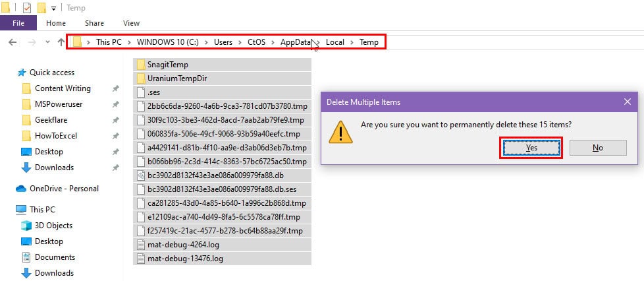This screenshot has height=281, width=644.
Task: Select 2bb6c6da-9260-4a6b-9ca3-781cd07b3780.tmp file
Action: click(x=222, y=106)
